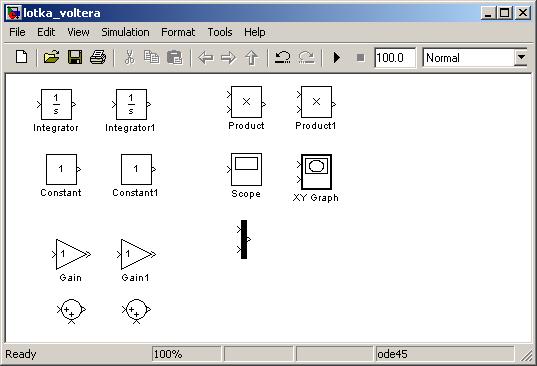
Task: Open the View menu
Action: tap(78, 32)
